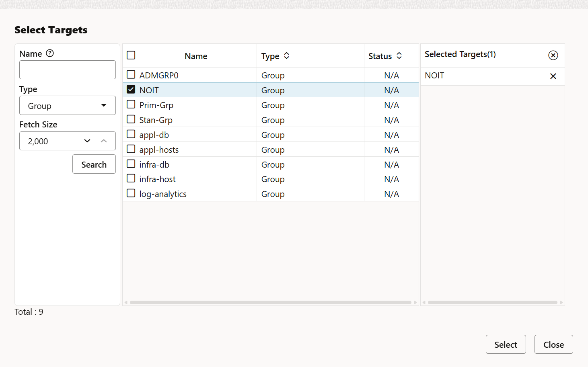Open the Name field help tooltip
Screen dimensions: 588x367
49,53
